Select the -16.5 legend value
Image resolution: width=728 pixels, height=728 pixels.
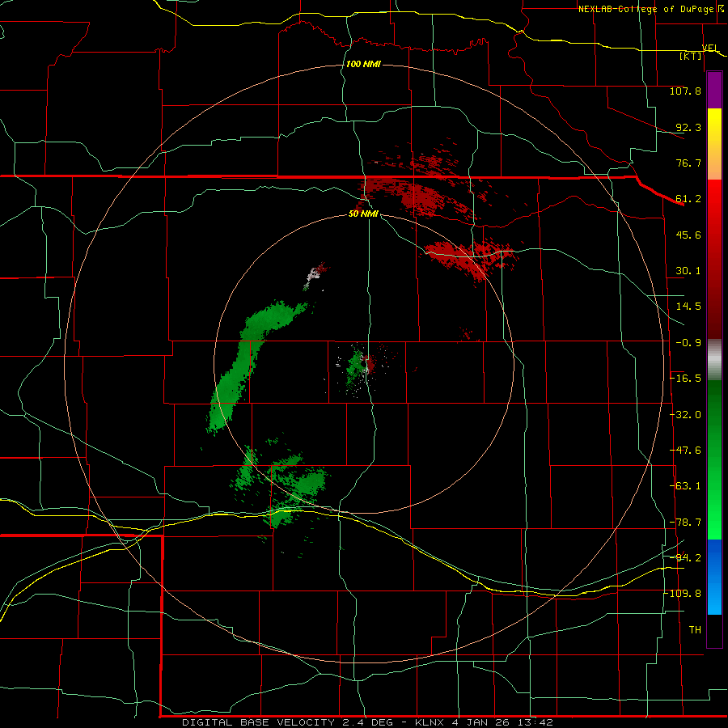point(685,379)
